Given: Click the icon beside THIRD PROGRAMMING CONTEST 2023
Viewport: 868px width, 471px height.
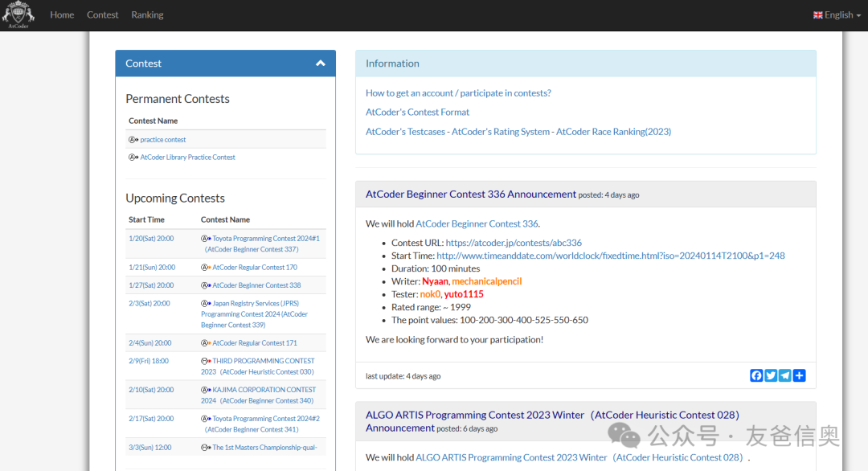Looking at the screenshot, I should 206,361.
